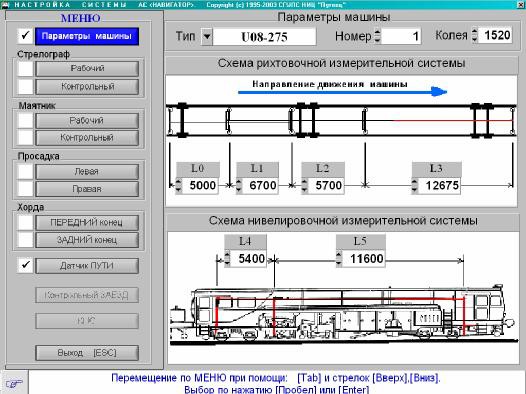Open the Параметры машины menu item
Screen dimensions: 526x394
pyautogui.click(x=87, y=36)
